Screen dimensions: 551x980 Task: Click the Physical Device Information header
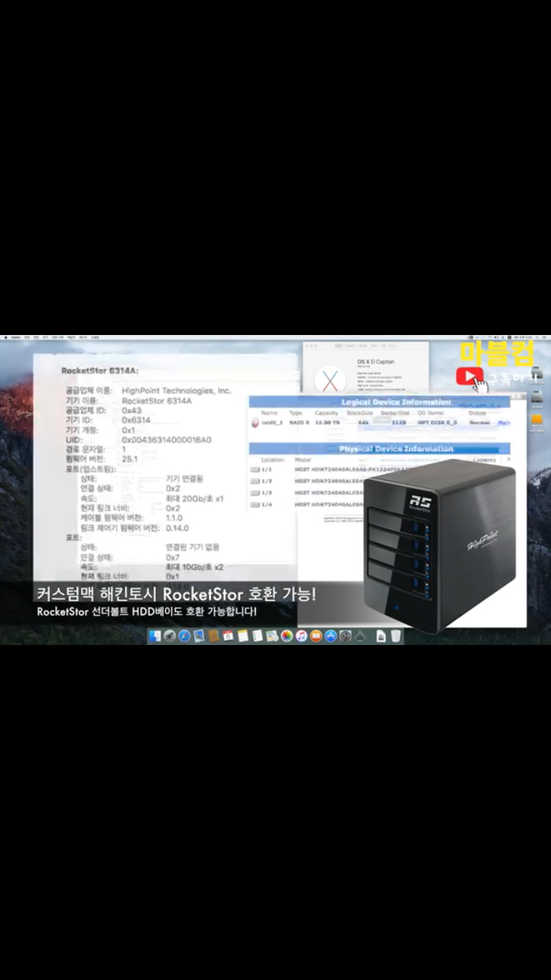click(396, 449)
